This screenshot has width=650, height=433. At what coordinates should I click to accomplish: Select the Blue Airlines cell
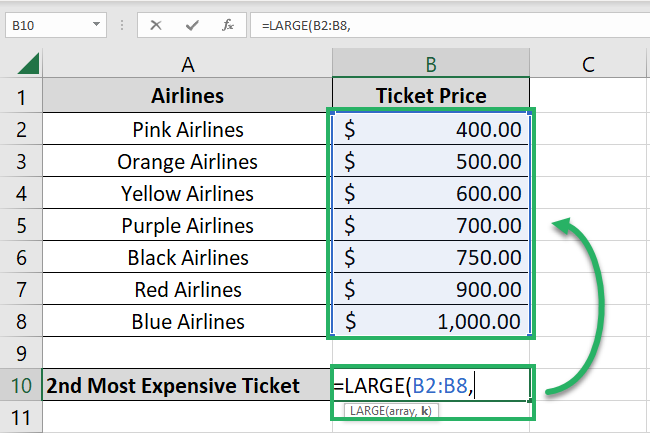coord(187,321)
